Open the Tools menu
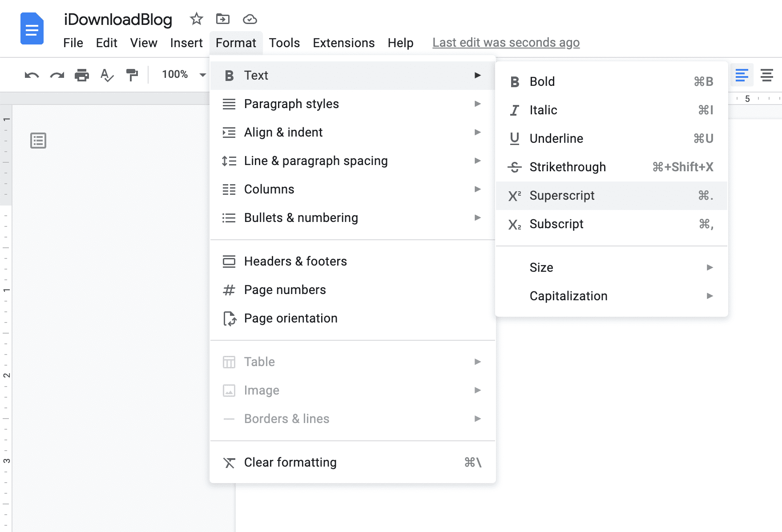 (284, 43)
